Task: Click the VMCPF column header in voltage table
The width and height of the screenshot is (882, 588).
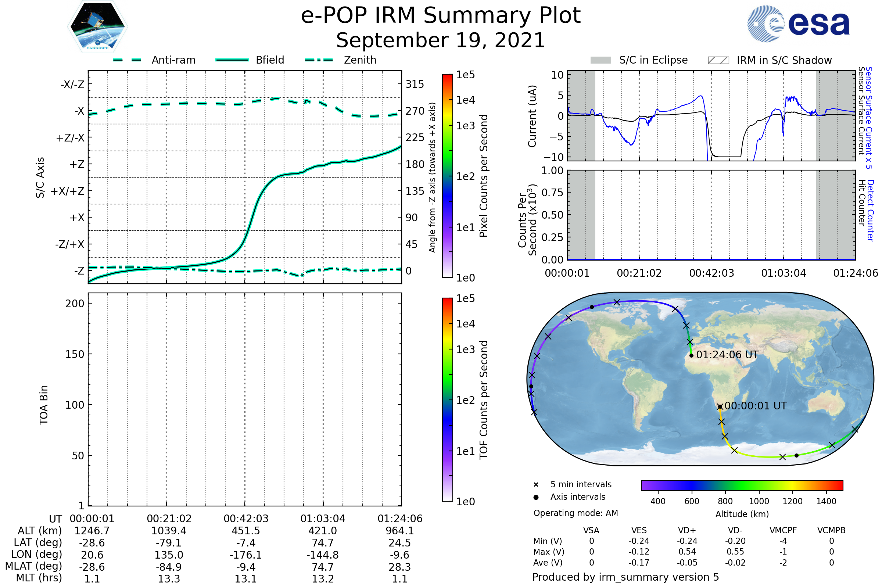Action: pyautogui.click(x=783, y=530)
